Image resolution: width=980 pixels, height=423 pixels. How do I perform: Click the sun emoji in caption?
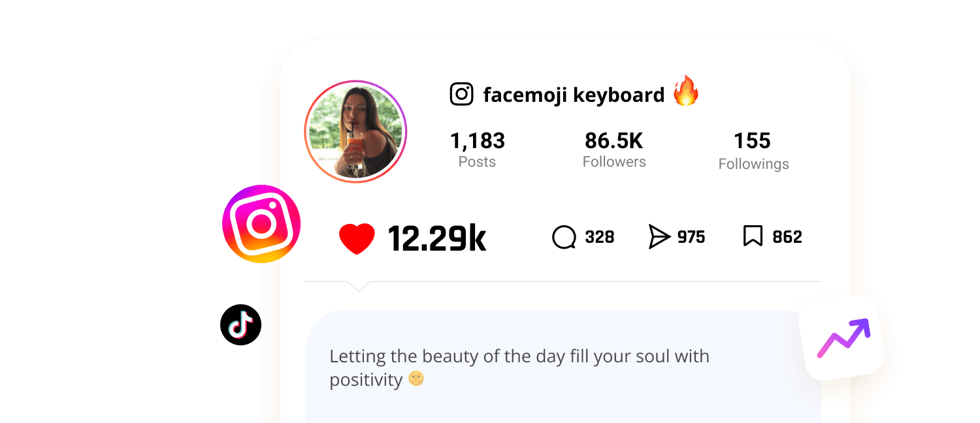coord(416,379)
